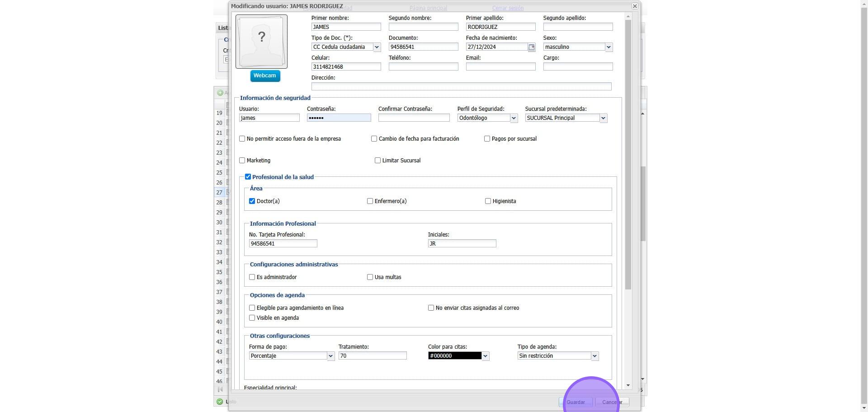The image size is (868, 412).
Task: Open the birth date calendar picker
Action: click(532, 47)
